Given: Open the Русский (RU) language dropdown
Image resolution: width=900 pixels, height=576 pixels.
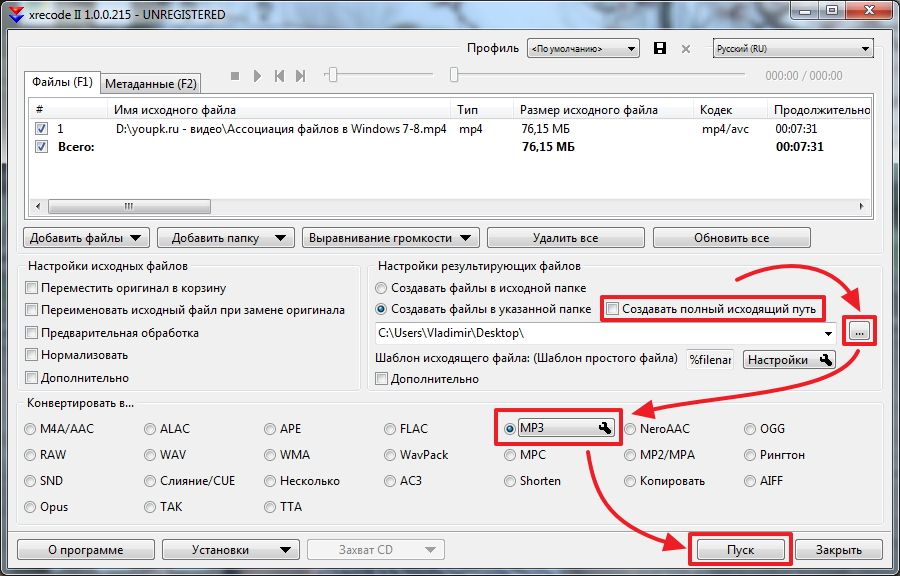Looking at the screenshot, I should [793, 49].
